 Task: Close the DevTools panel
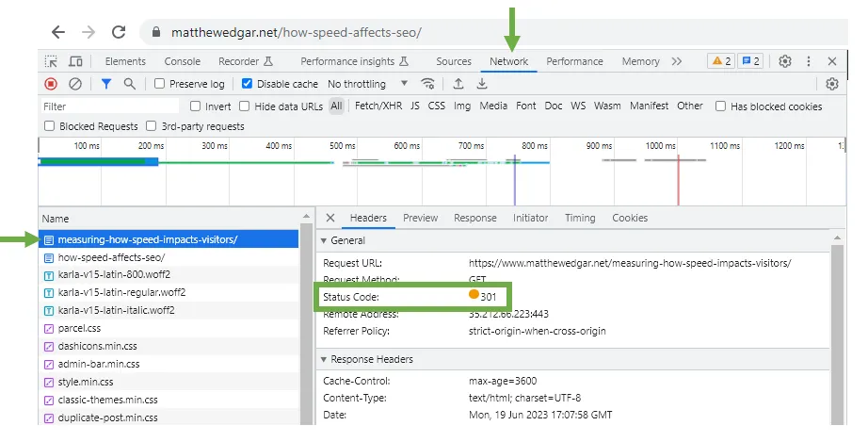[x=832, y=61]
